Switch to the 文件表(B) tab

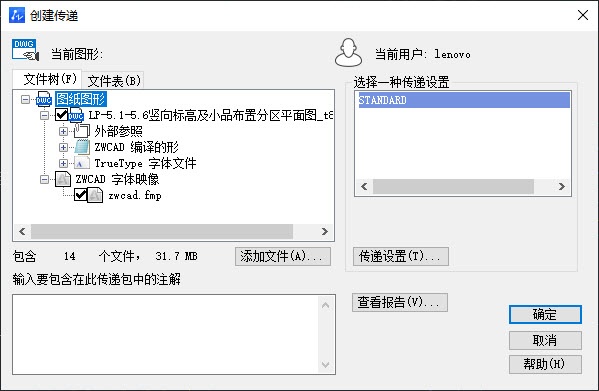click(113, 80)
